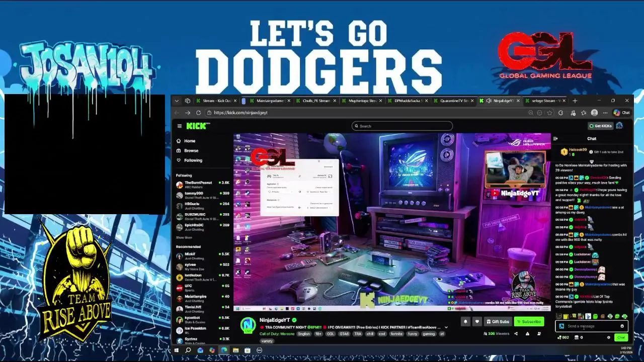This screenshot has height=362, width=644.
Task: Open kyootbot in Recommended list
Action: click(x=203, y=319)
